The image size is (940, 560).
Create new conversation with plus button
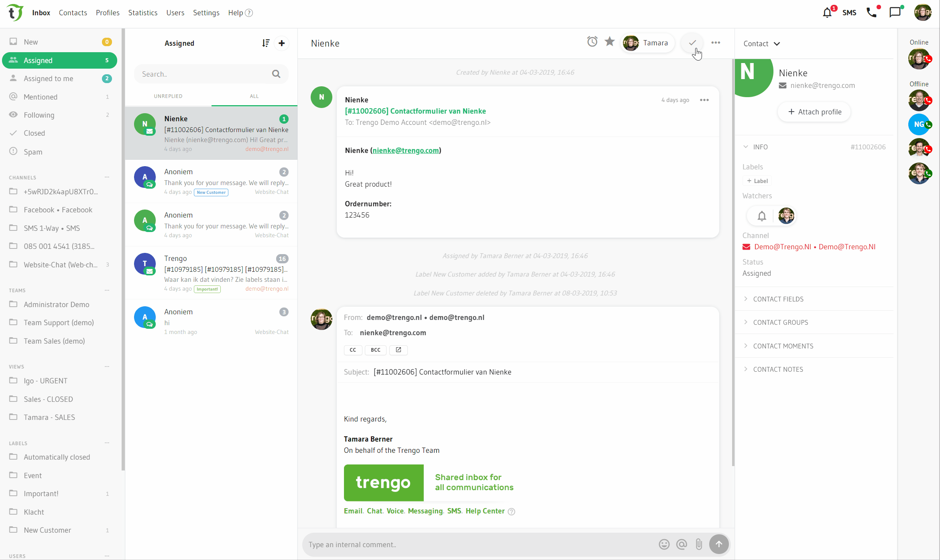[x=282, y=43]
